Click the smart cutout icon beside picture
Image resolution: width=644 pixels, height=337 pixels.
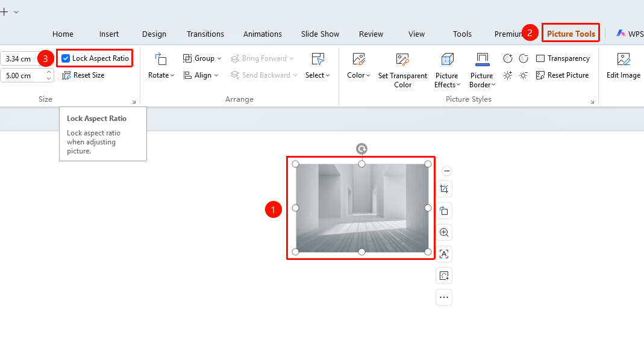coord(444,276)
